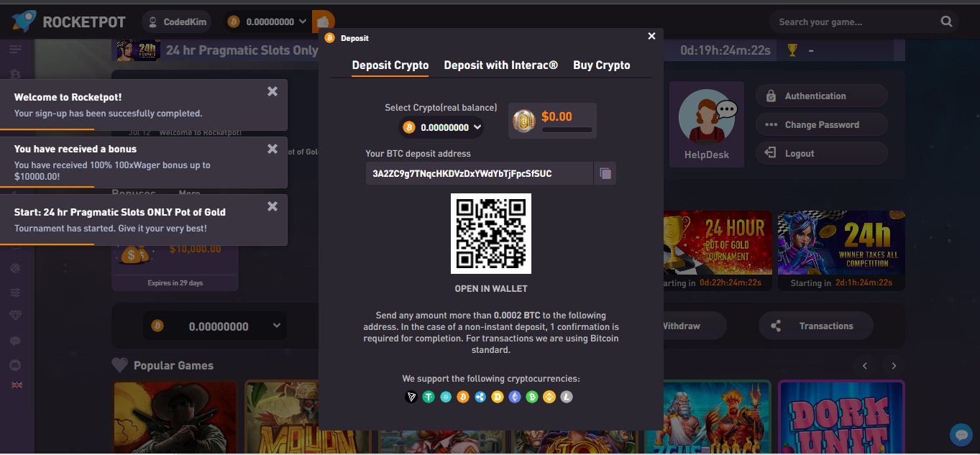Viewport: 980px width, 455px height.
Task: Select the Tron cryptocurrency icon
Action: click(x=411, y=396)
